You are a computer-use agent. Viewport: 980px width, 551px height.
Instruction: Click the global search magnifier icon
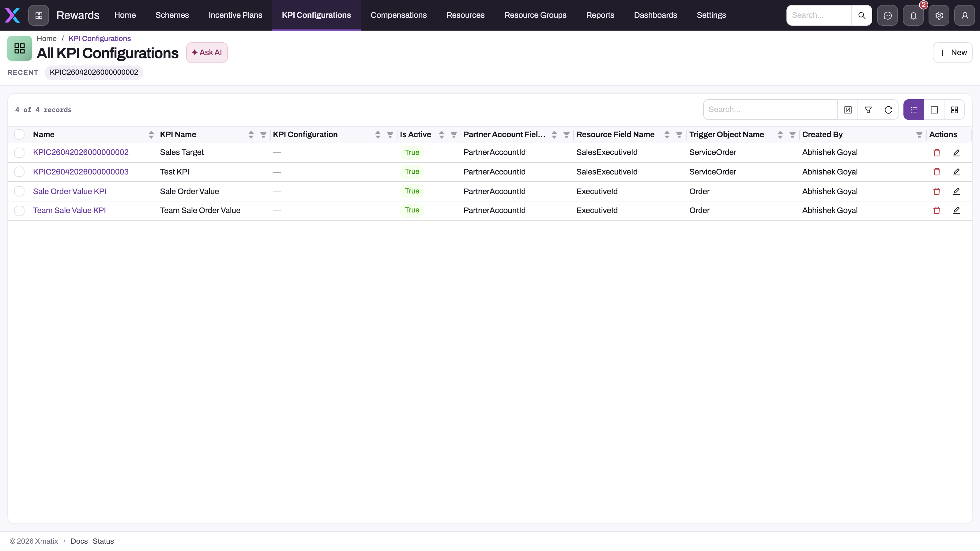click(862, 15)
